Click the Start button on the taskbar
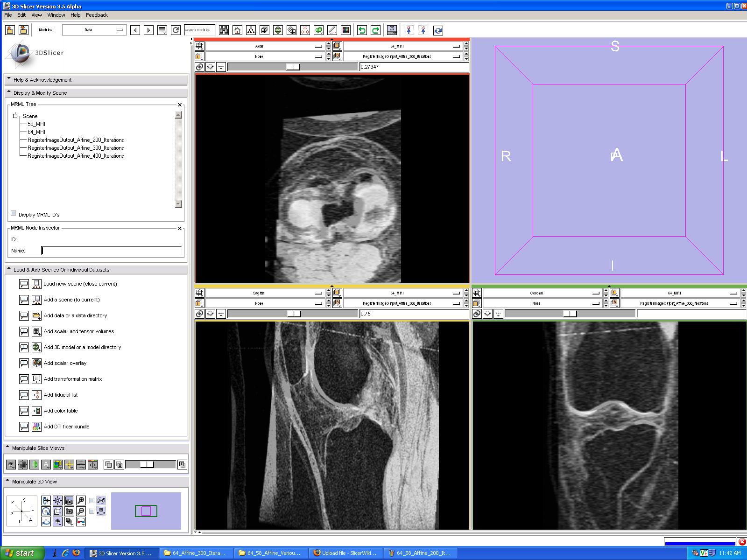 (21, 553)
